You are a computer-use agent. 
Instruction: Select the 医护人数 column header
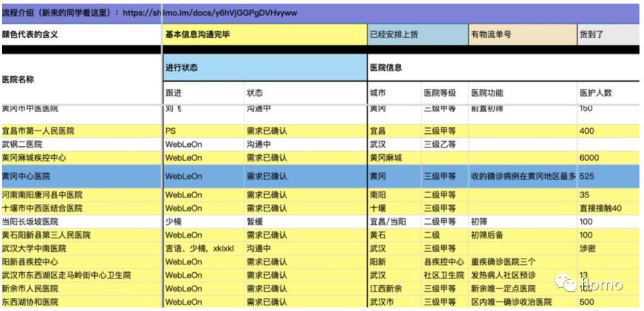coord(608,93)
